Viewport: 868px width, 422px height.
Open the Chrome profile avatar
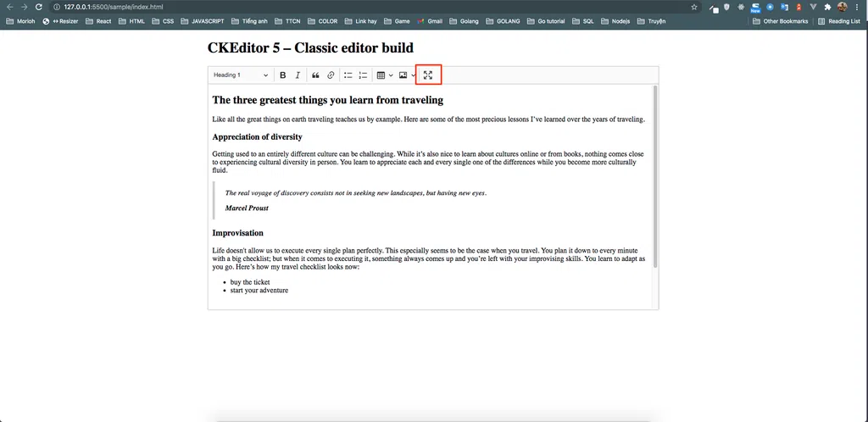(x=843, y=7)
